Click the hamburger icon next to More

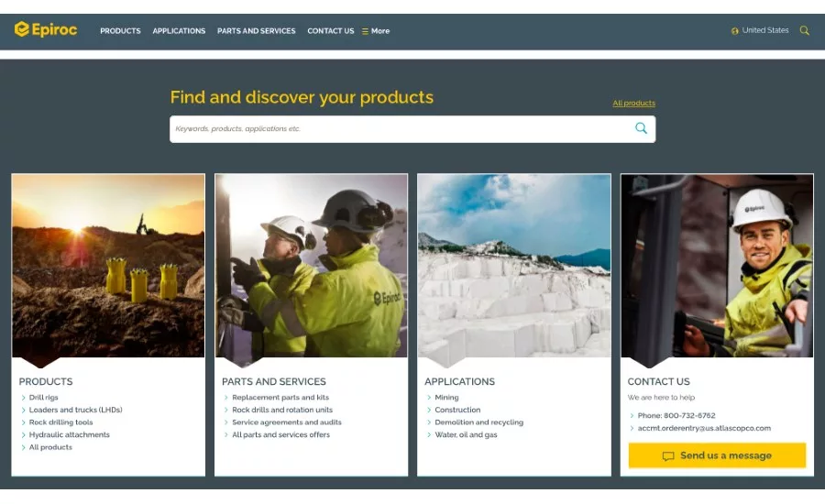click(365, 31)
